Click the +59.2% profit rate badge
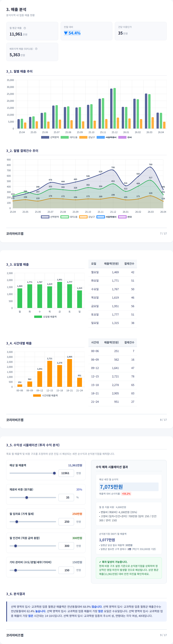Viewport: 173px width, 644px height. (126, 494)
